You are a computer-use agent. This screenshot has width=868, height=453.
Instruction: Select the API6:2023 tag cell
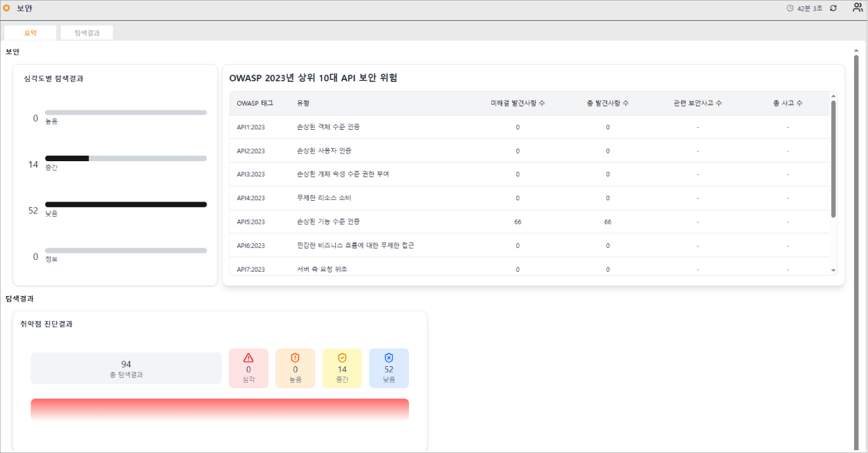coord(250,245)
